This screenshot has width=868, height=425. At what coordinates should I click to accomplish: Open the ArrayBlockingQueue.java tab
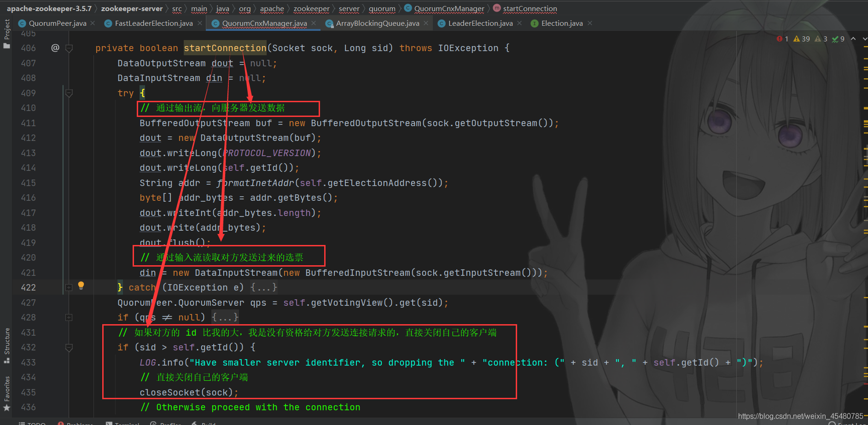[378, 23]
